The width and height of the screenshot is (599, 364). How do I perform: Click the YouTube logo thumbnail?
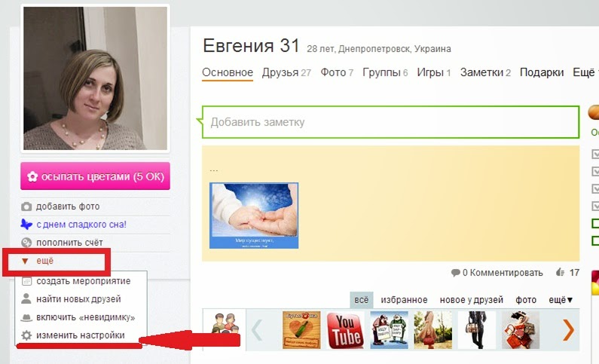[x=346, y=330]
